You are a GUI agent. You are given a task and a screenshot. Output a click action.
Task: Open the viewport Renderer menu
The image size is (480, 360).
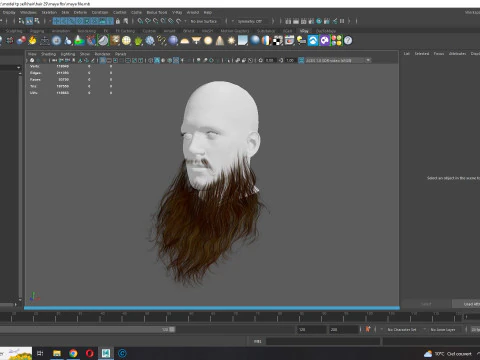[102, 54]
